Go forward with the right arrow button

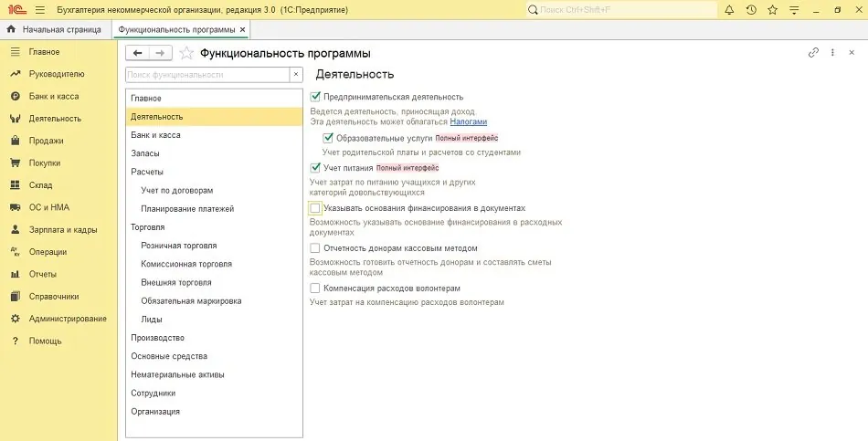(161, 53)
